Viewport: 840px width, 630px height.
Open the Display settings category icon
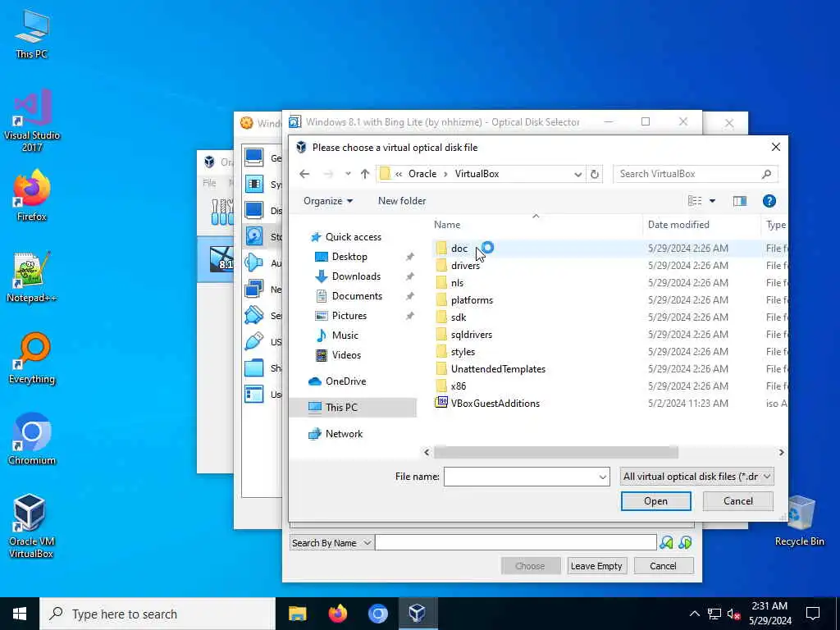pyautogui.click(x=254, y=210)
